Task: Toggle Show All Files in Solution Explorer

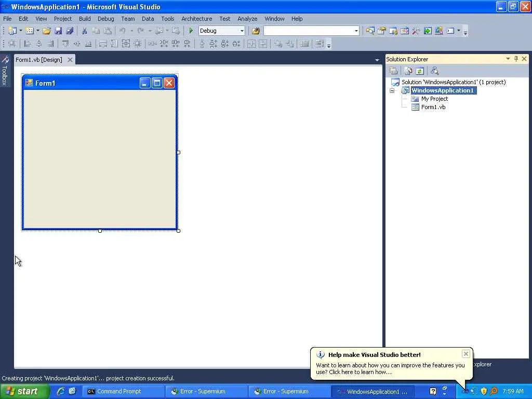Action: coord(408,71)
